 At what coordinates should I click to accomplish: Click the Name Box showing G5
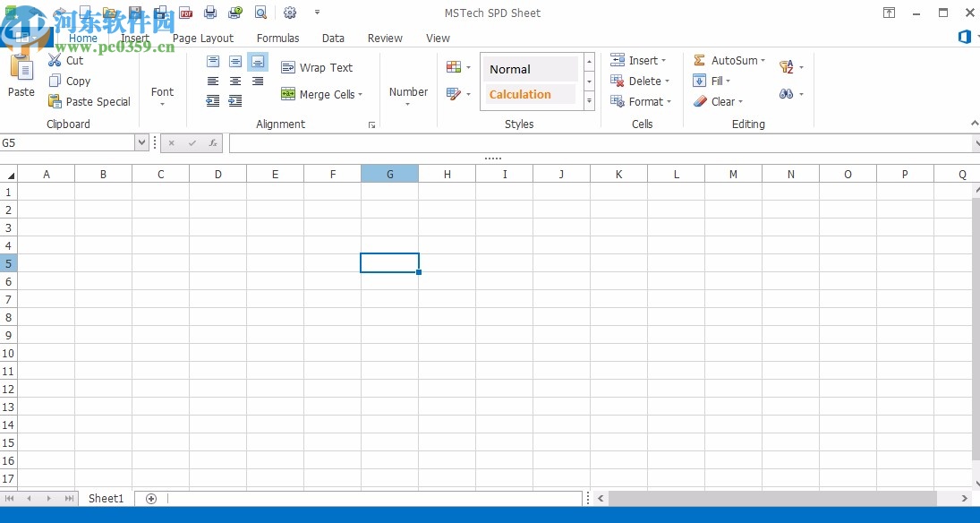tap(67, 143)
